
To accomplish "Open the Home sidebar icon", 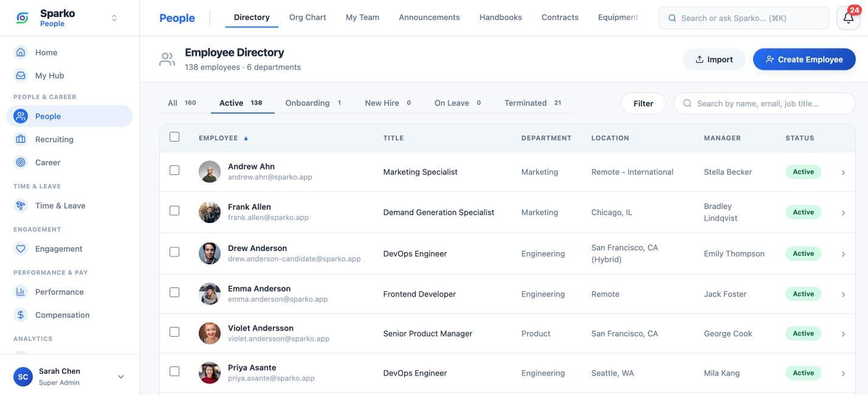I will [x=21, y=52].
